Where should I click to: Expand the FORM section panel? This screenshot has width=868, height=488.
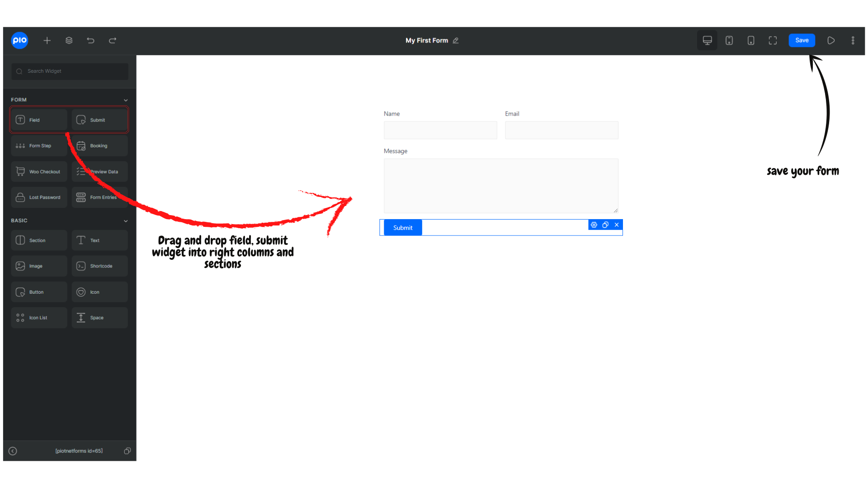(125, 99)
